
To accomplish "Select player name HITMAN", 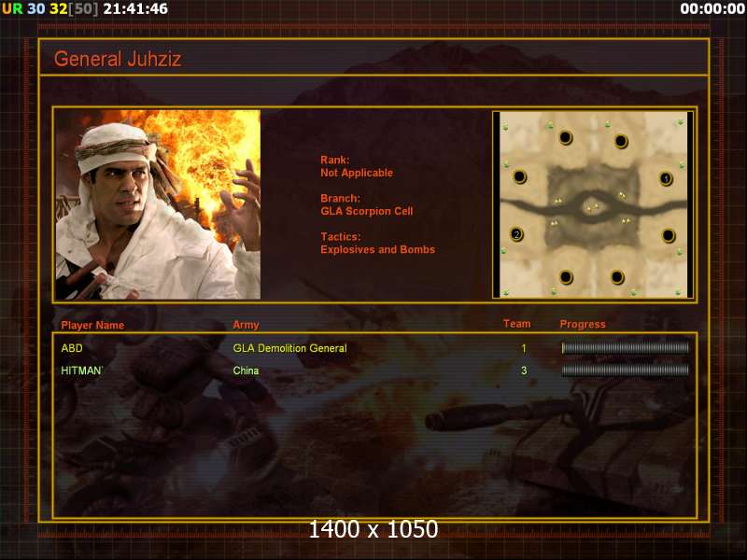I will click(x=82, y=371).
